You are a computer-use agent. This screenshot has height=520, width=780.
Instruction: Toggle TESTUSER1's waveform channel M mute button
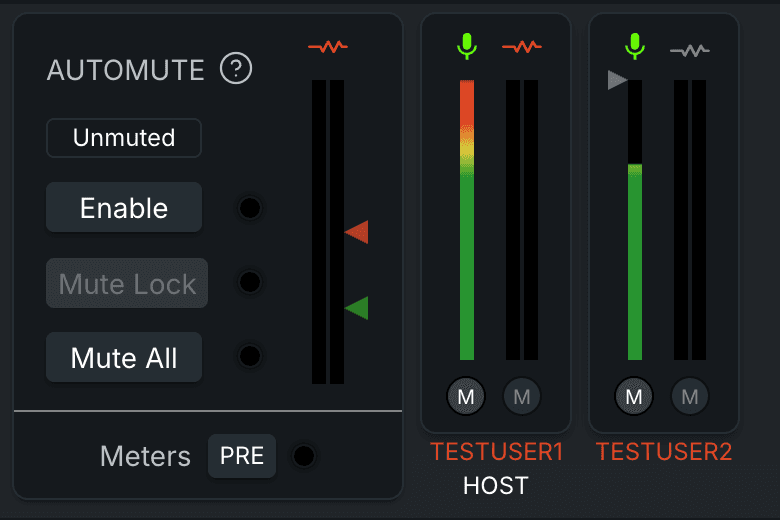click(522, 397)
